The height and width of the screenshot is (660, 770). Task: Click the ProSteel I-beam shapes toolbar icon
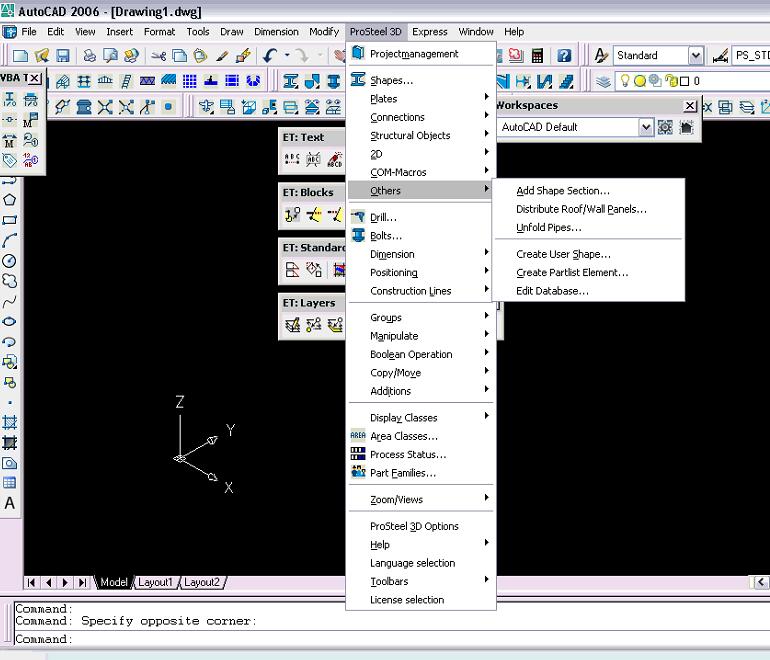[x=290, y=81]
